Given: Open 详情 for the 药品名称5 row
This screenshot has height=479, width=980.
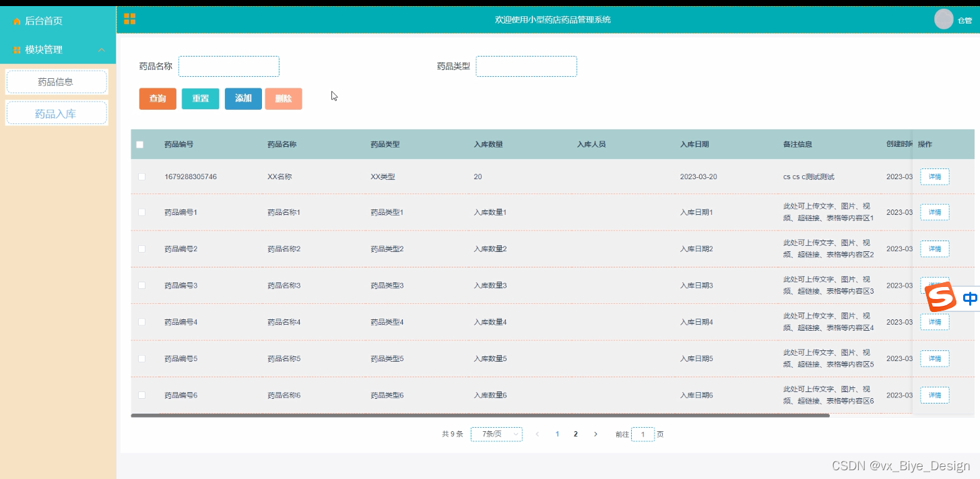Looking at the screenshot, I should [x=935, y=358].
